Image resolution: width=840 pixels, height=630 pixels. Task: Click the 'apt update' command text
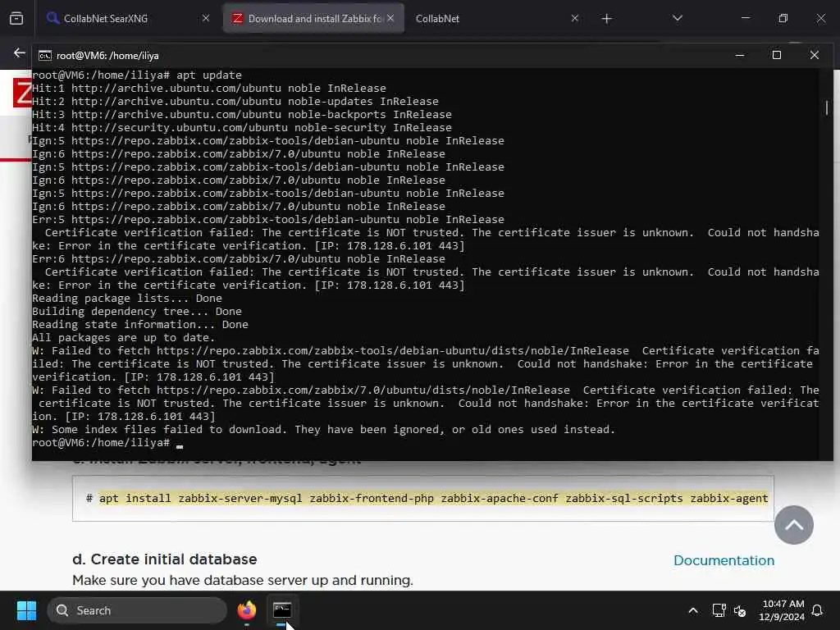pyautogui.click(x=209, y=75)
